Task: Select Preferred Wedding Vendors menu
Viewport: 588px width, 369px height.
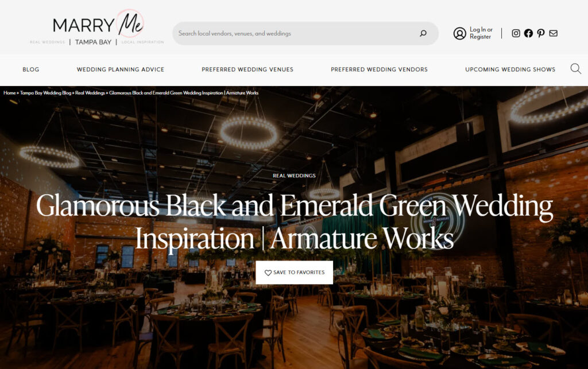Action: click(x=379, y=69)
